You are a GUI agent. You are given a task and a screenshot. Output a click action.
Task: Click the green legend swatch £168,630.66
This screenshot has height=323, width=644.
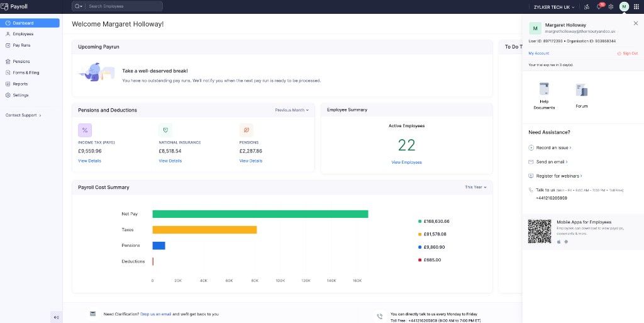(x=419, y=222)
